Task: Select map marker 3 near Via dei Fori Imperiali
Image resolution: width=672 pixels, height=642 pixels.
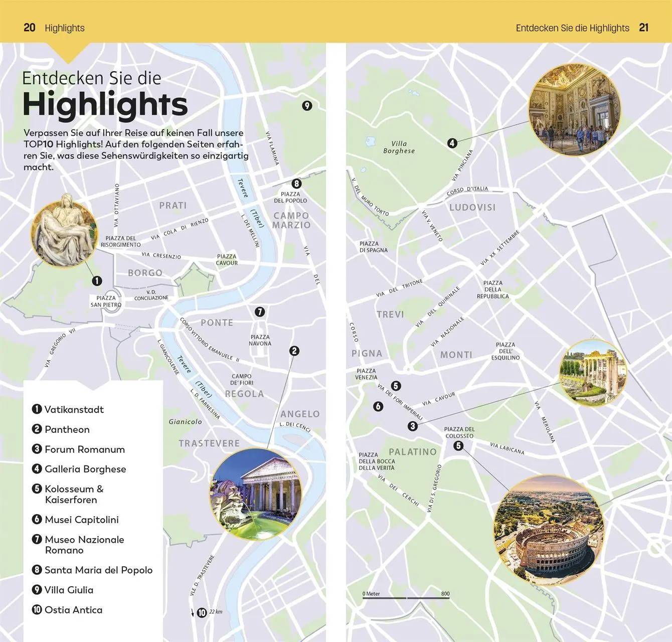Action: [x=412, y=426]
